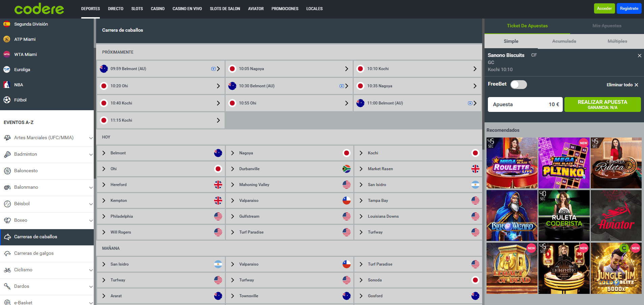The width and height of the screenshot is (644, 305).
Task: Open the Blue Wizard game thumbnail
Action: click(512, 215)
